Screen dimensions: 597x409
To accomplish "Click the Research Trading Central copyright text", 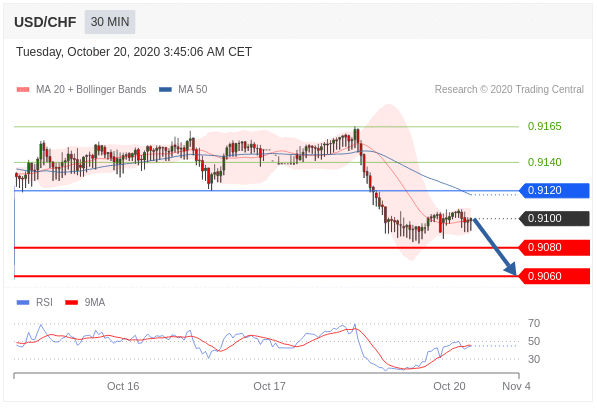I will pyautogui.click(x=509, y=89).
